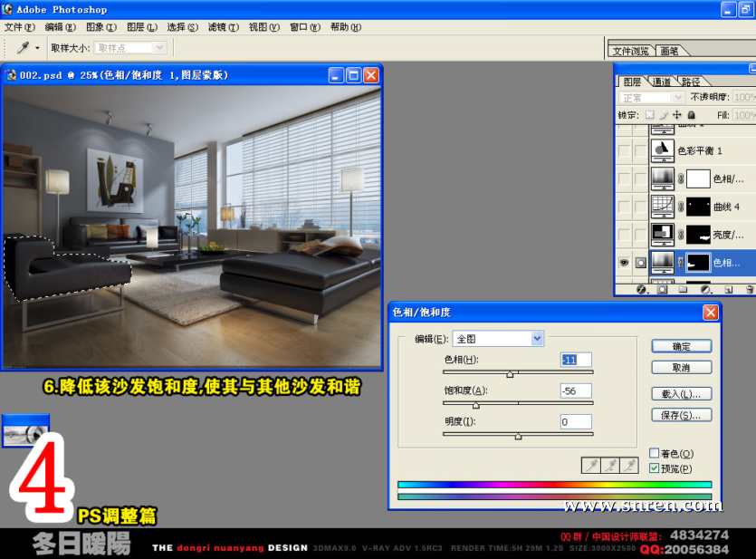Click the lock all padlock icon

(x=691, y=115)
